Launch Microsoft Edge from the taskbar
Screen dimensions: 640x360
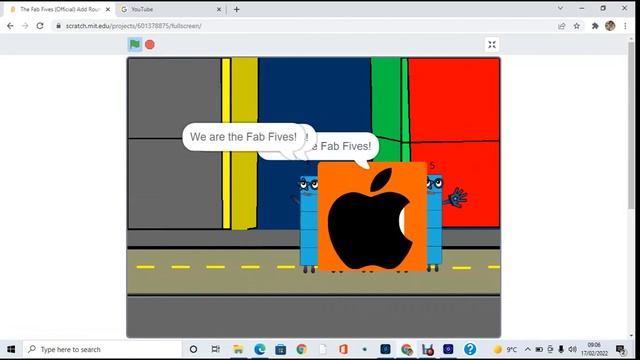pyautogui.click(x=260, y=349)
